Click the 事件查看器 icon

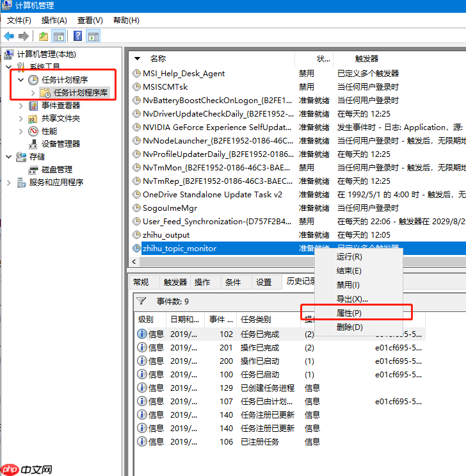coord(33,106)
